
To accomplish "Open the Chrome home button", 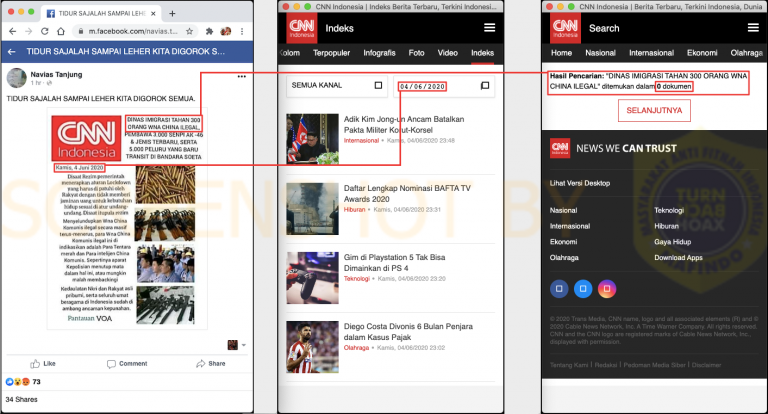I will click(x=61, y=31).
